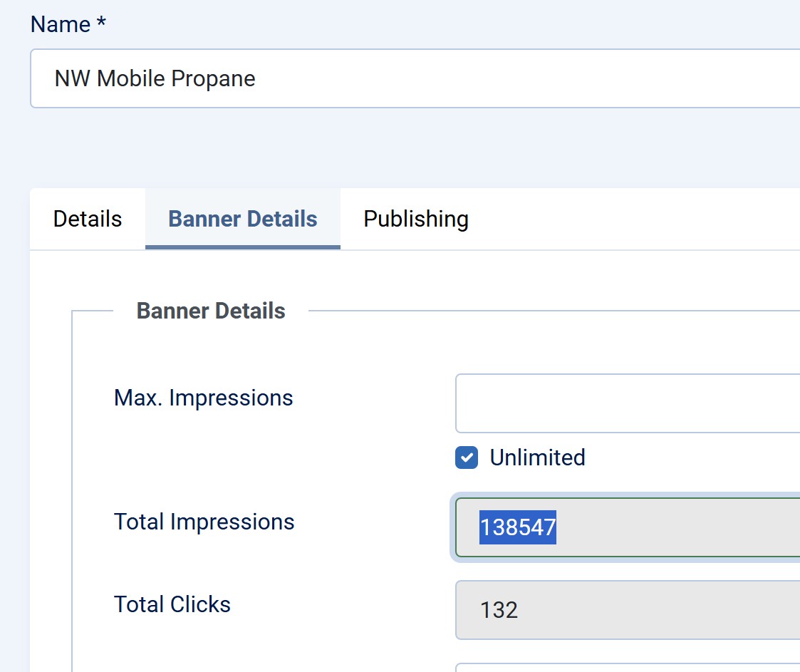
Task: Click the Max. Impressions label
Action: coord(204,398)
